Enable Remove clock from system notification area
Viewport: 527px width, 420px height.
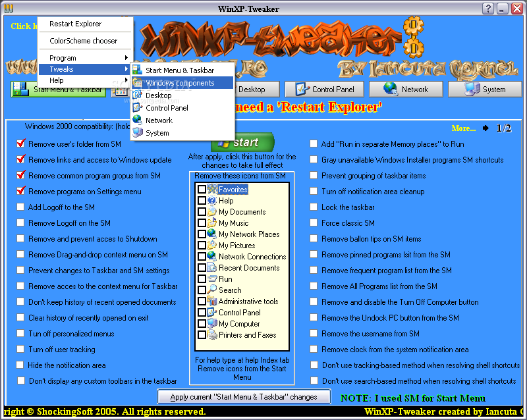coord(314,349)
